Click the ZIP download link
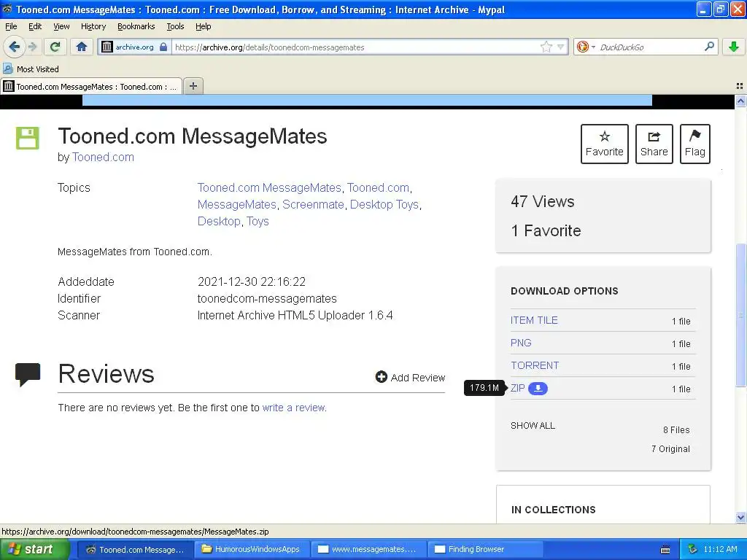The width and height of the screenshot is (747, 560). pyautogui.click(x=517, y=388)
